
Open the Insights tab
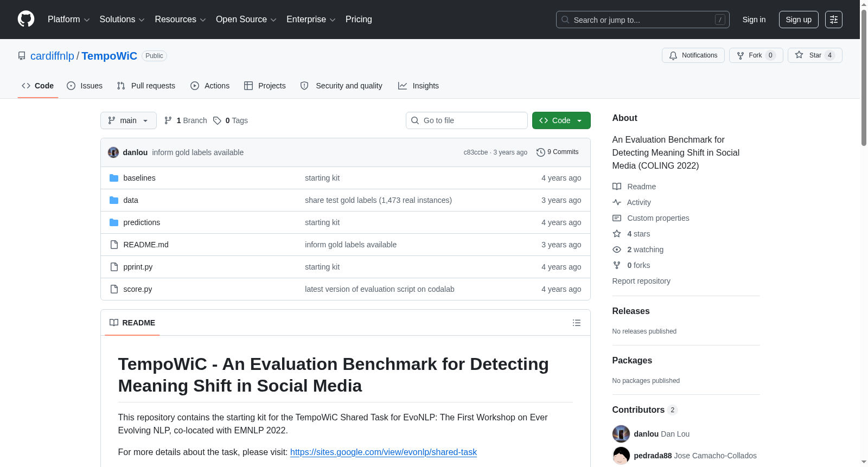[x=418, y=86]
